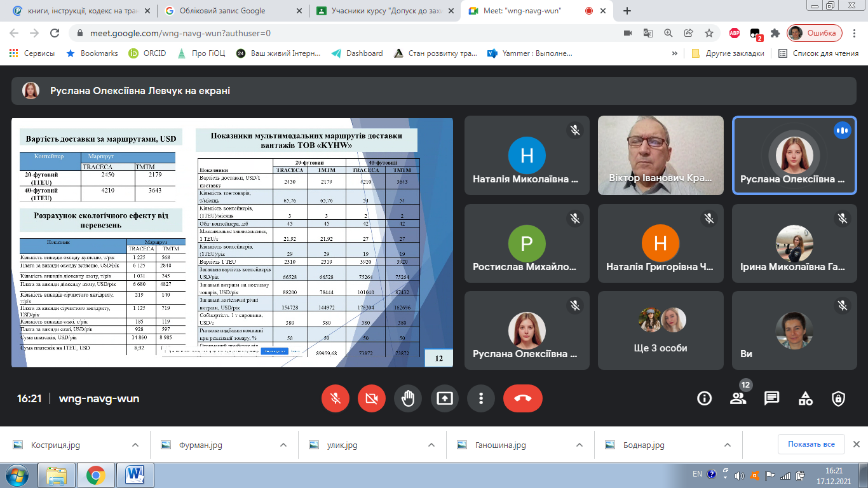Click the Показать все downloads button
The width and height of the screenshot is (868, 488).
[x=811, y=444]
